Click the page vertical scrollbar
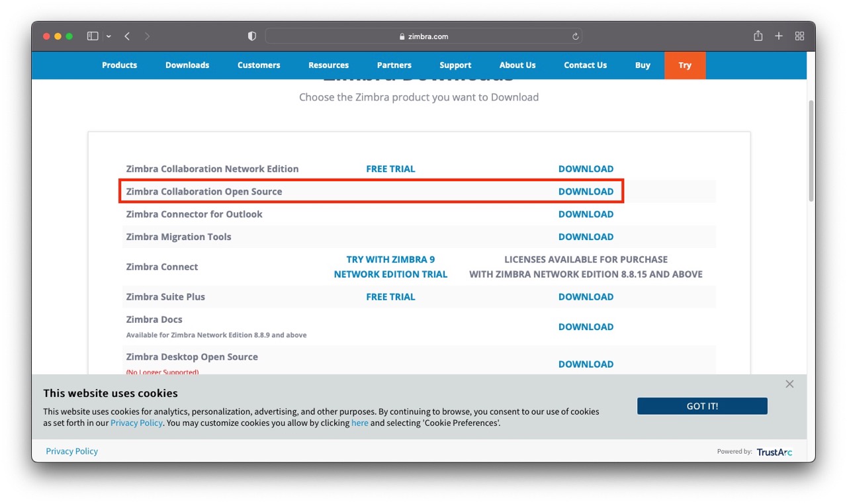 (x=811, y=151)
